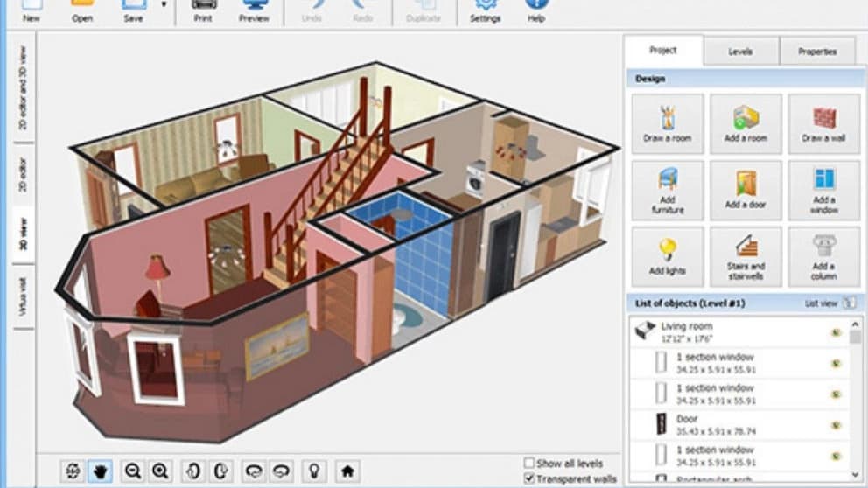Screen dimensions: 868x488
Task: Toggle the light bulb icon in the bottom toolbar
Action: [x=314, y=471]
